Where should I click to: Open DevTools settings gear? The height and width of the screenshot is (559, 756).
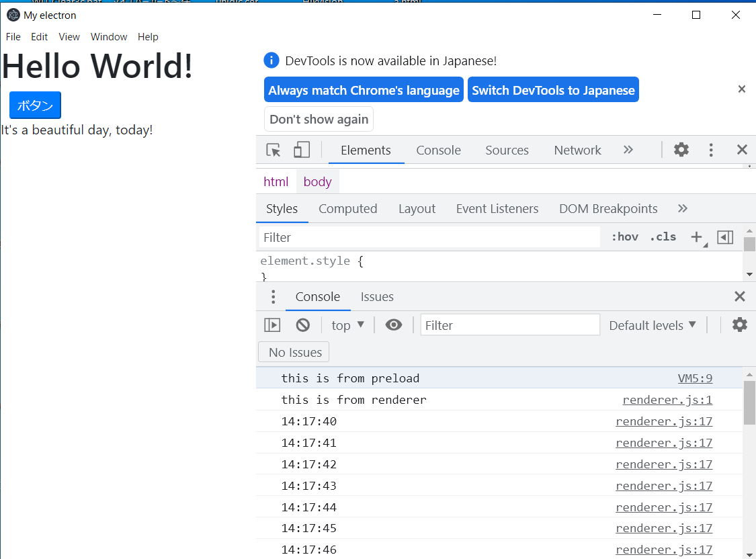pyautogui.click(x=681, y=149)
